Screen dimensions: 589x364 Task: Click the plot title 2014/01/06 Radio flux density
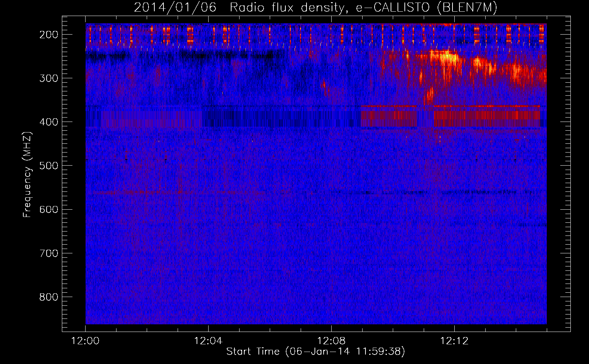point(316,8)
